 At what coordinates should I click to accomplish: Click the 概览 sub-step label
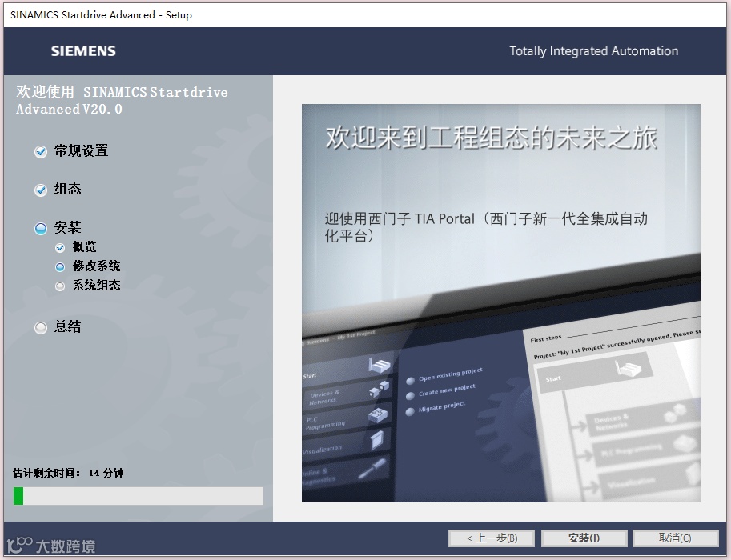[x=84, y=246]
